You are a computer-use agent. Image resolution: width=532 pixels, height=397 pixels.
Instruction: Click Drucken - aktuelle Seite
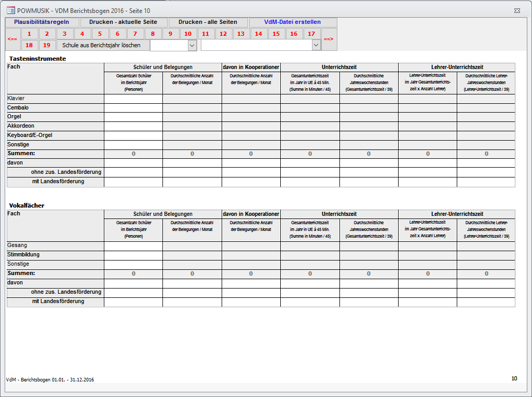click(x=123, y=22)
